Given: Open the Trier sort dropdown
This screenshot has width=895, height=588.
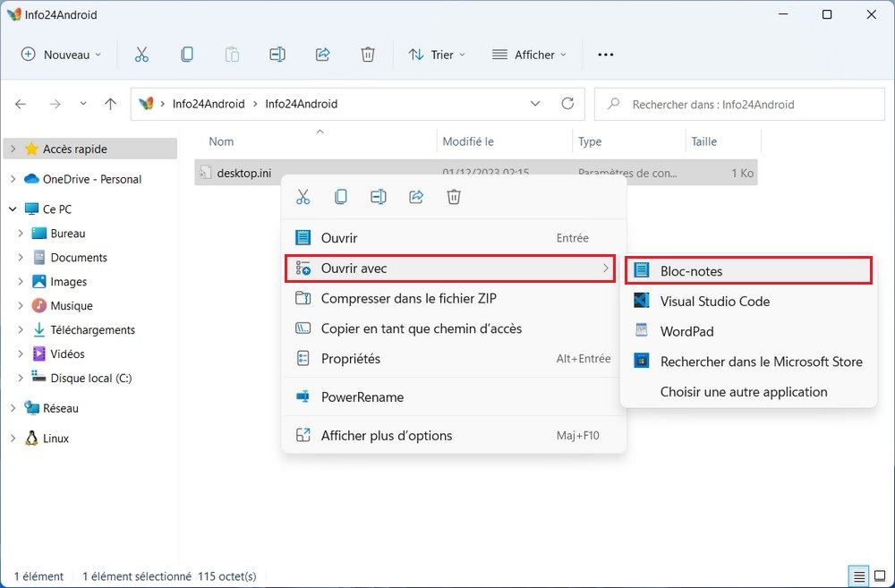Looking at the screenshot, I should click(x=437, y=55).
